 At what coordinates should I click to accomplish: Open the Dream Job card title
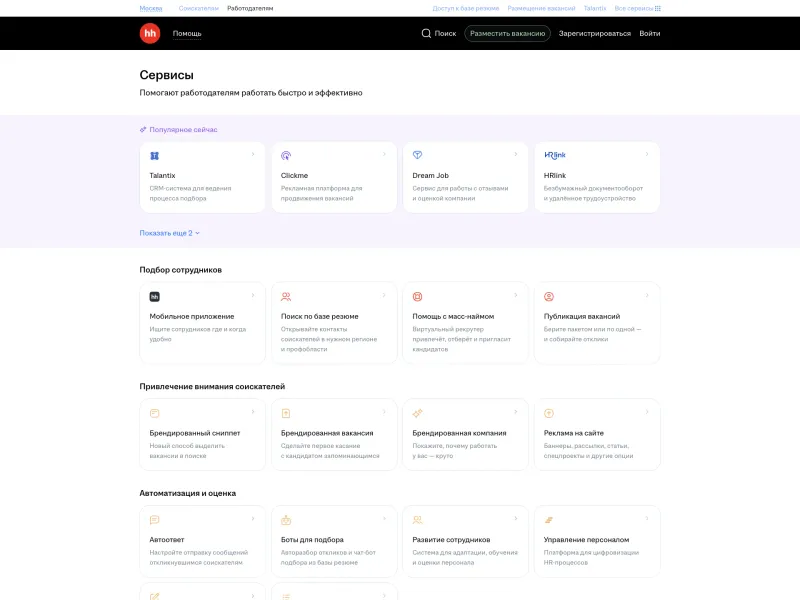click(431, 176)
